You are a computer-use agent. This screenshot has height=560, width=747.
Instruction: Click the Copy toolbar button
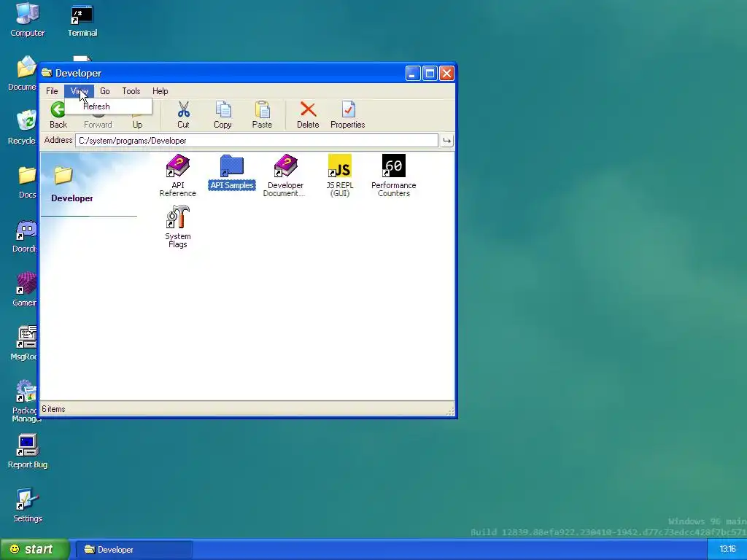pos(222,115)
